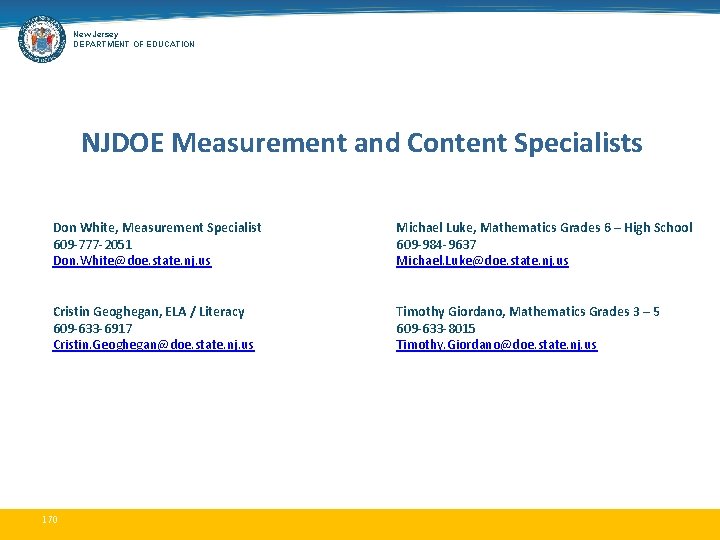Select 'Cristin Geoghegan, ELA / Literacy' text
Viewport: 720px width, 540px height.
click(148, 312)
